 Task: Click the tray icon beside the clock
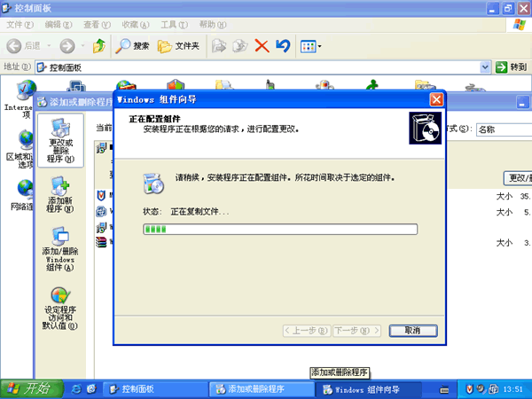click(x=493, y=389)
